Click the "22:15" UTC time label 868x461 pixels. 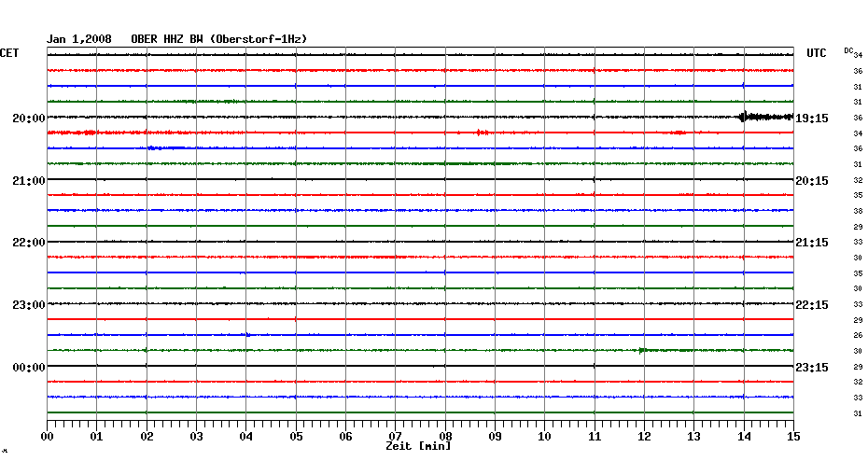point(812,305)
